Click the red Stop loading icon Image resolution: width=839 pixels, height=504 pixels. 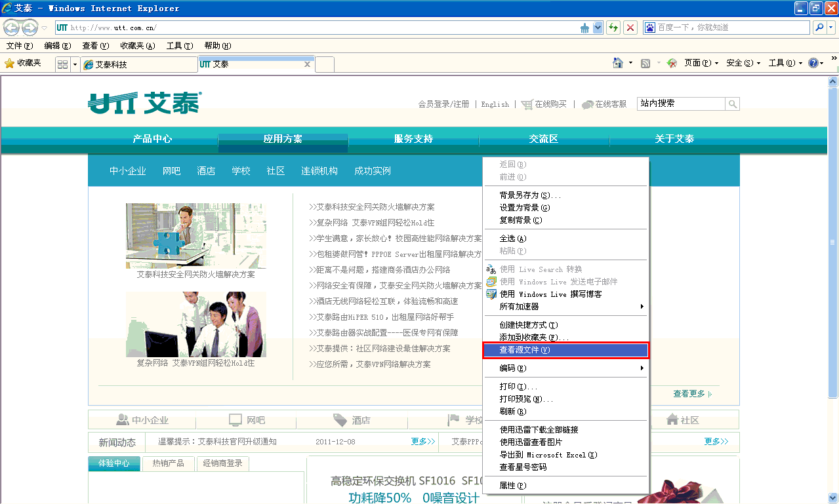(630, 28)
